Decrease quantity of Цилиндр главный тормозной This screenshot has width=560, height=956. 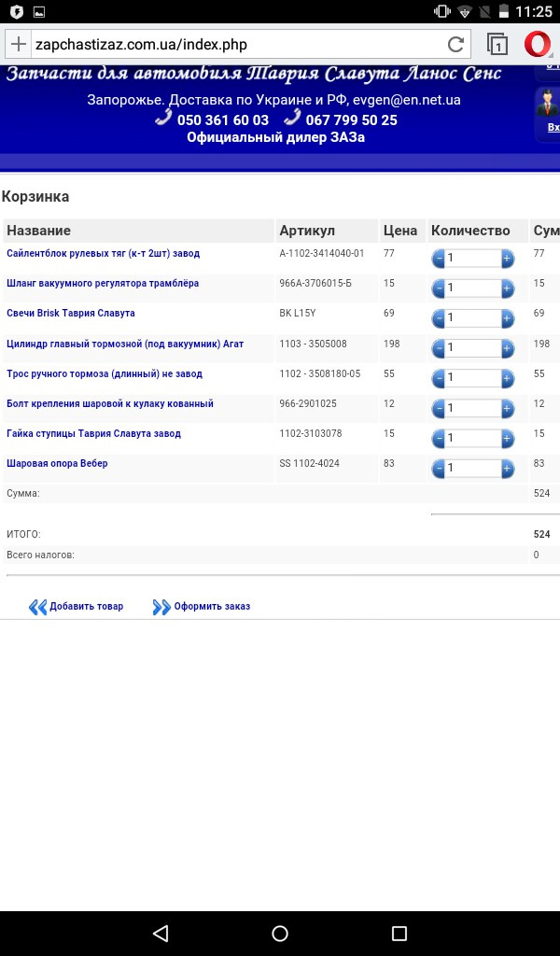pyautogui.click(x=438, y=348)
